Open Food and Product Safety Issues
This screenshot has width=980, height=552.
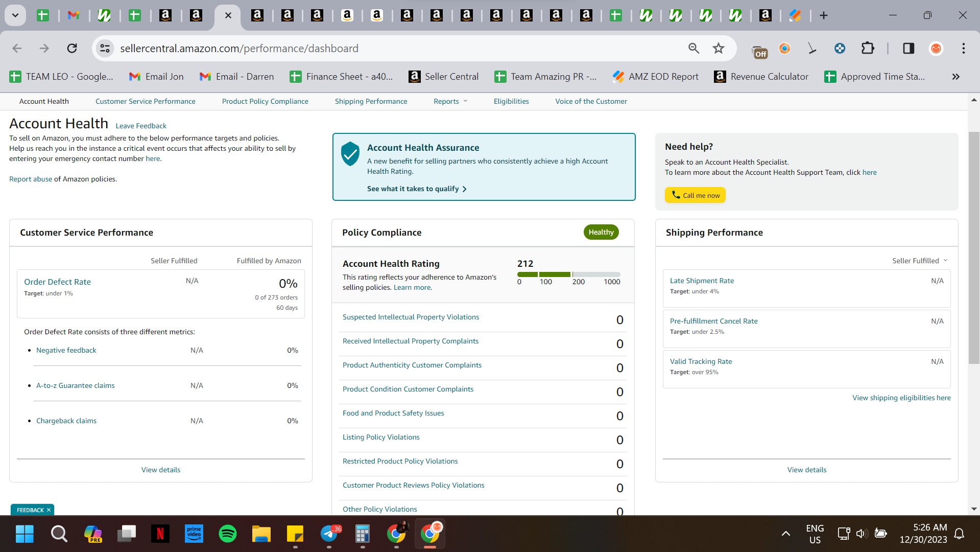(x=393, y=413)
